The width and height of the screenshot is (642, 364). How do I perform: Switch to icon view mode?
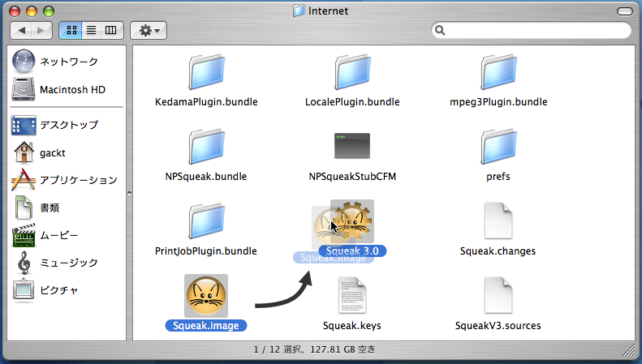(71, 30)
